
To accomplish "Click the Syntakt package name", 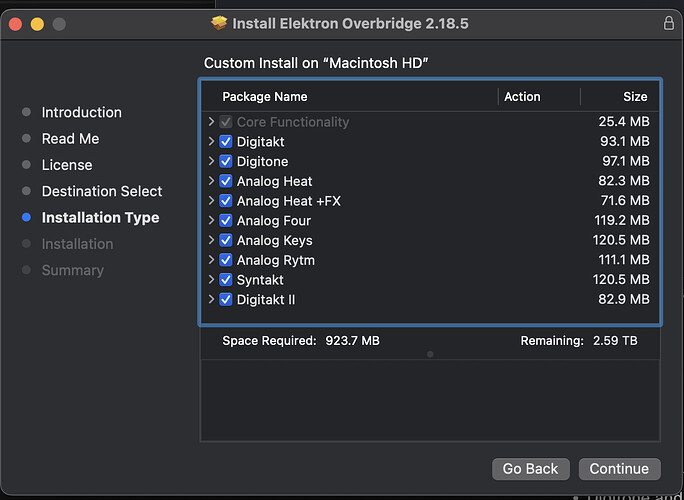I will click(x=260, y=280).
